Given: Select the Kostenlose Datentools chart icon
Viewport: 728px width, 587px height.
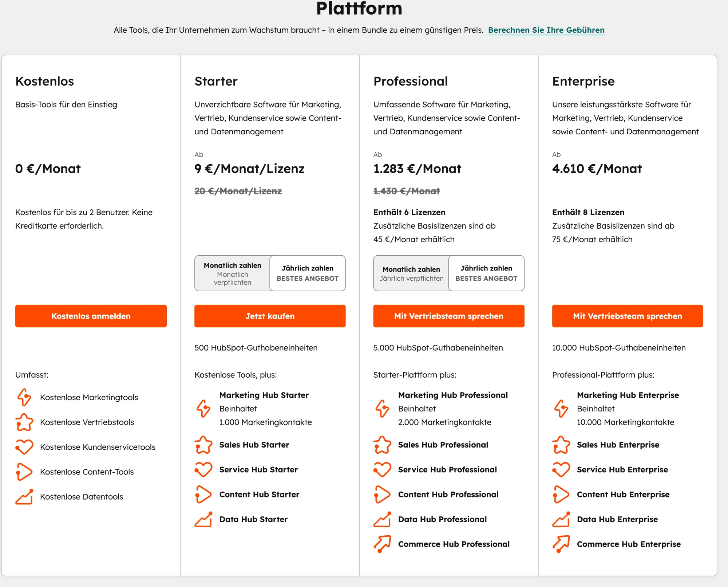Looking at the screenshot, I should [24, 496].
